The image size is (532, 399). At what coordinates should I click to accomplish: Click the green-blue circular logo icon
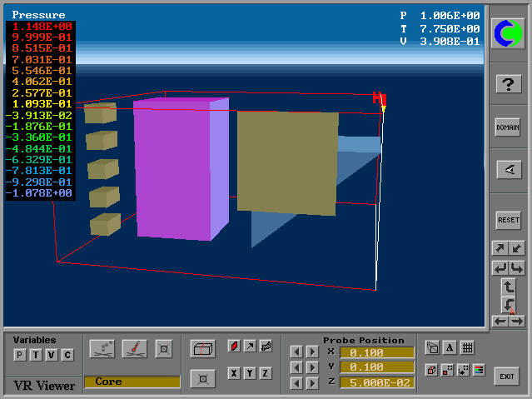[x=508, y=33]
